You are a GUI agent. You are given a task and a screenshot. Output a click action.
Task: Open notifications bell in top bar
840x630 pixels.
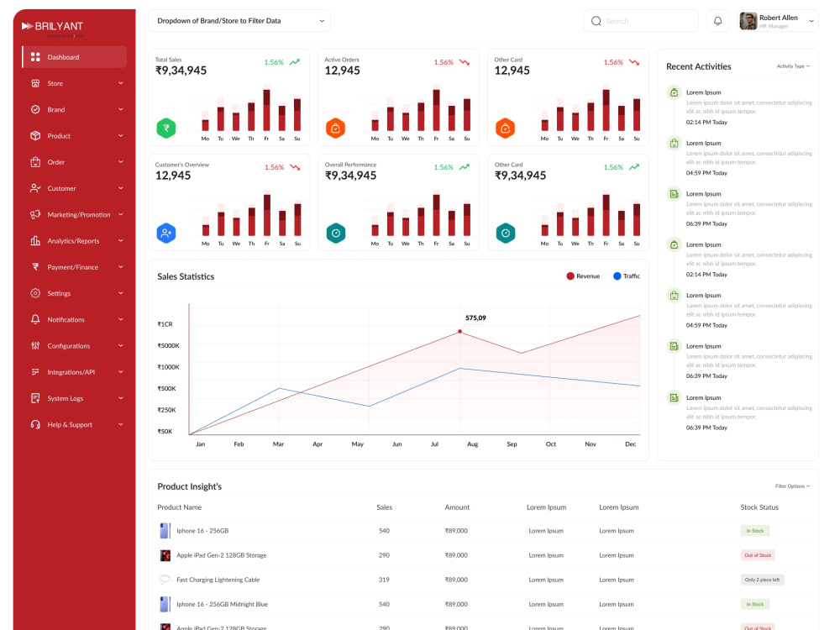pyautogui.click(x=718, y=21)
